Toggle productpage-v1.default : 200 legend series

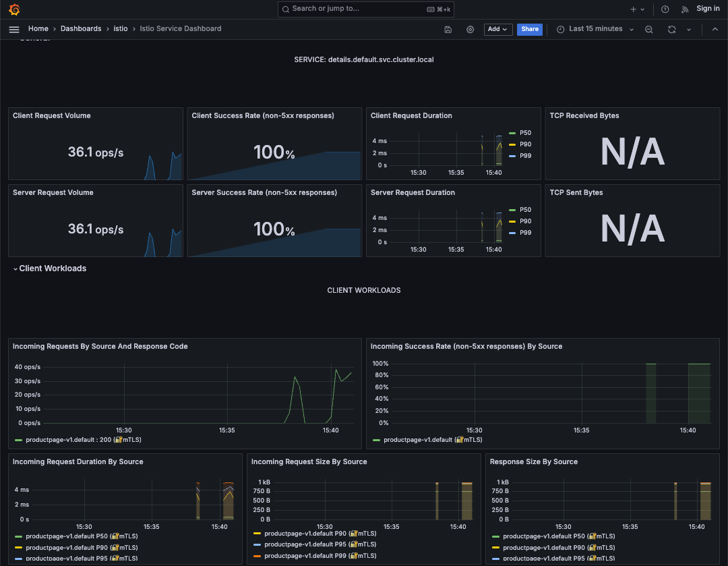coord(84,440)
